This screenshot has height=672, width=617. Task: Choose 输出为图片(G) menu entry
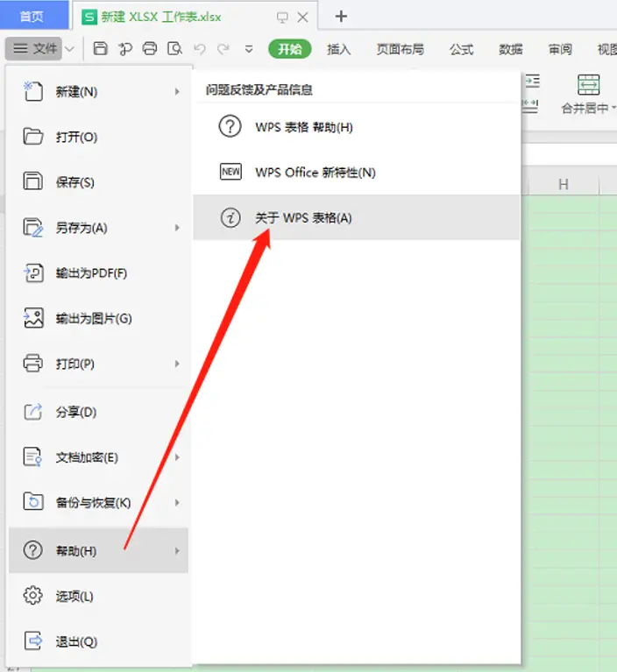coord(99,318)
